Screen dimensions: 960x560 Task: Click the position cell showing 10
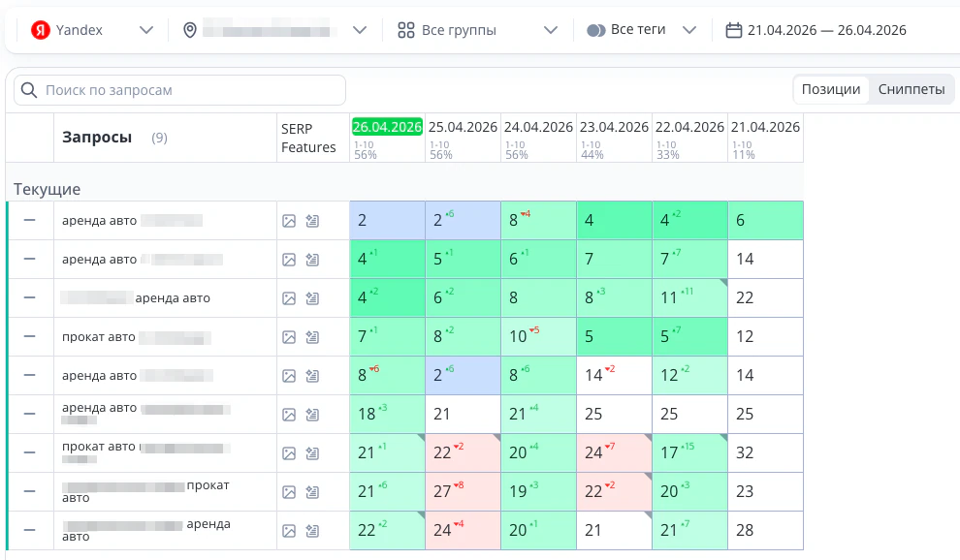[x=539, y=336]
